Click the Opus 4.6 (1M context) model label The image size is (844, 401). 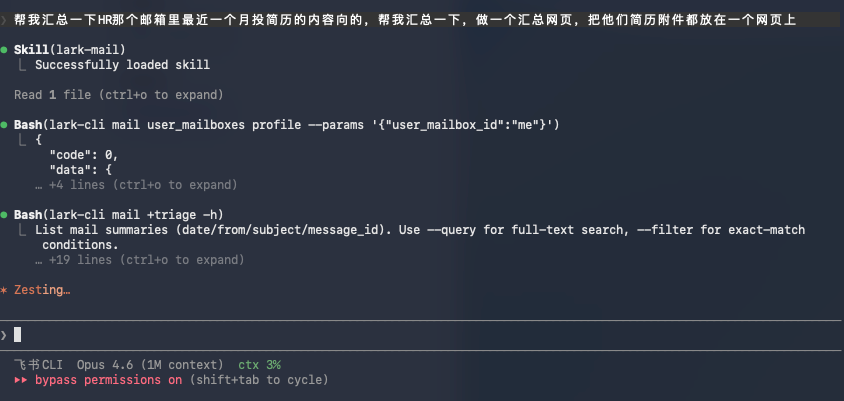(x=150, y=365)
